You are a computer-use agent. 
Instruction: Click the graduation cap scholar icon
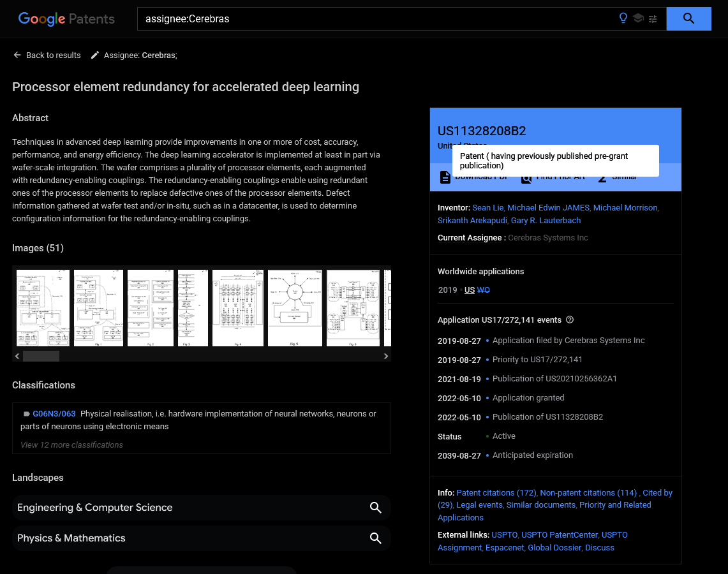(638, 18)
